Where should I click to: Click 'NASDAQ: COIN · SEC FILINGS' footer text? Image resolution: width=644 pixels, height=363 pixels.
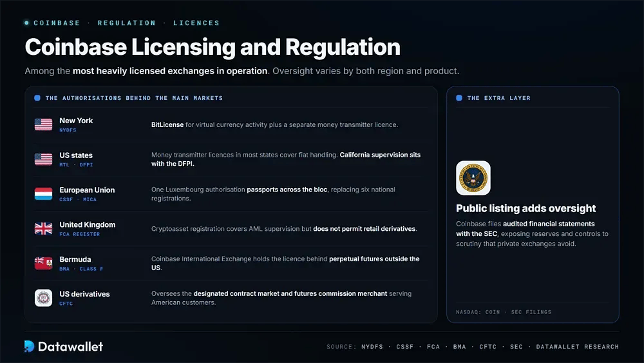tap(504, 312)
